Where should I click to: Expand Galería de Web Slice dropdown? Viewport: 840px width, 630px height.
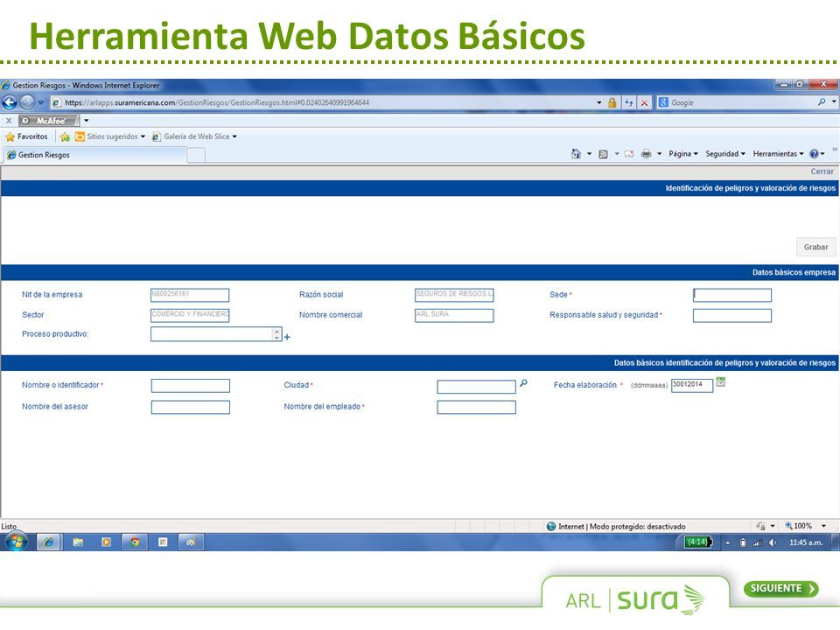(234, 136)
